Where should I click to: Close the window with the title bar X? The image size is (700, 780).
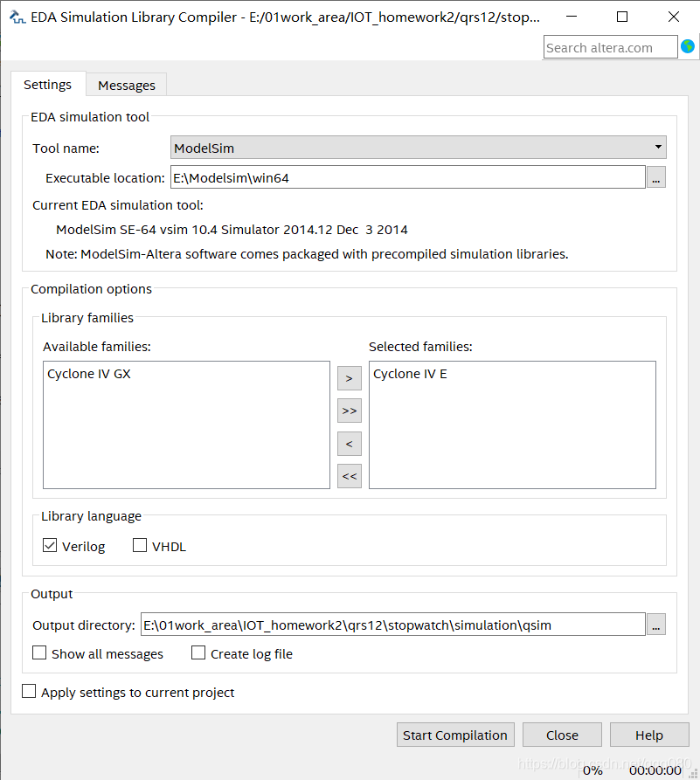(673, 17)
